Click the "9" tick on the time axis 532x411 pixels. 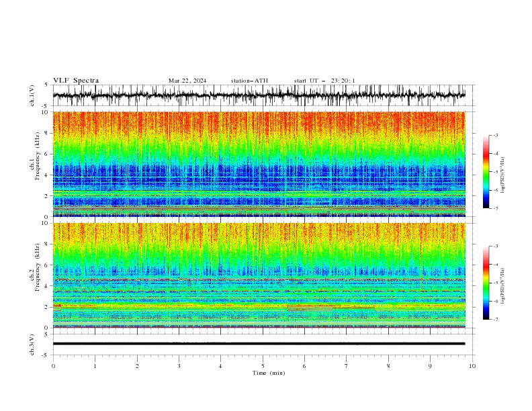[x=430, y=366]
